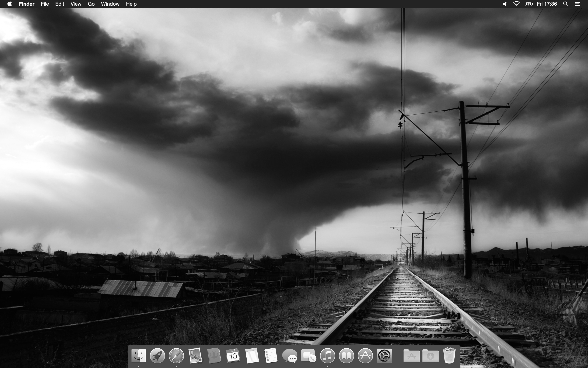This screenshot has height=368, width=588.
Task: Open App Store icon in Dock
Action: click(x=365, y=356)
